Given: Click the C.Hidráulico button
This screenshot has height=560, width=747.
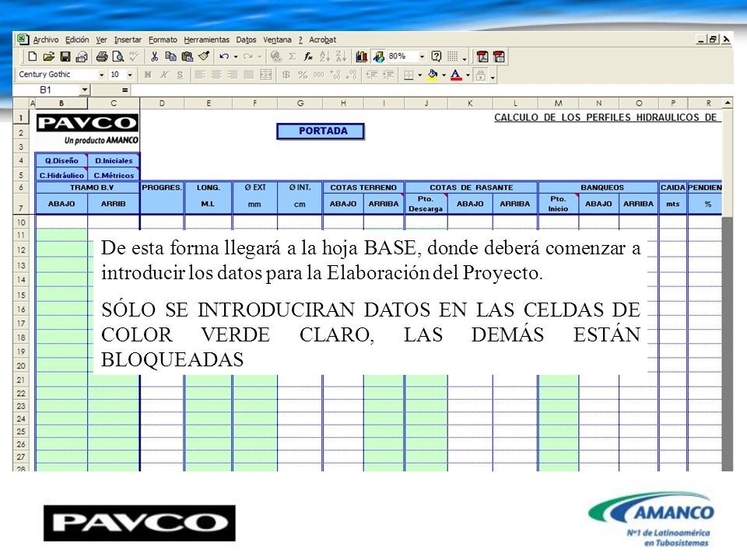Looking at the screenshot, I should [61, 175].
